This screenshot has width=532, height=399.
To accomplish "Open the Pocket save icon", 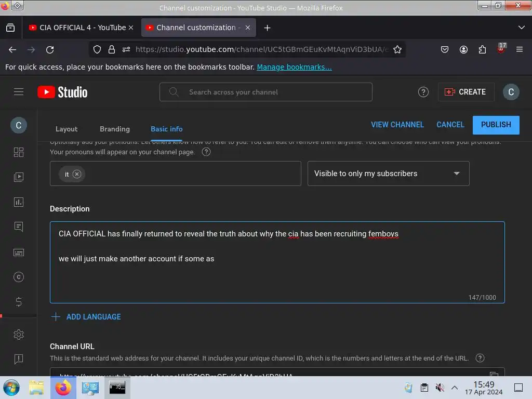I will 445,49.
